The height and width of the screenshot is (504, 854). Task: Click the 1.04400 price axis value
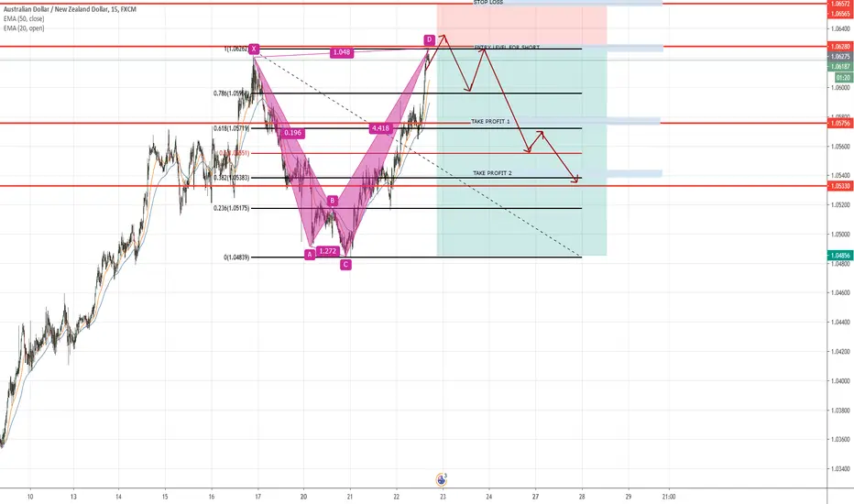pyautogui.click(x=840, y=323)
